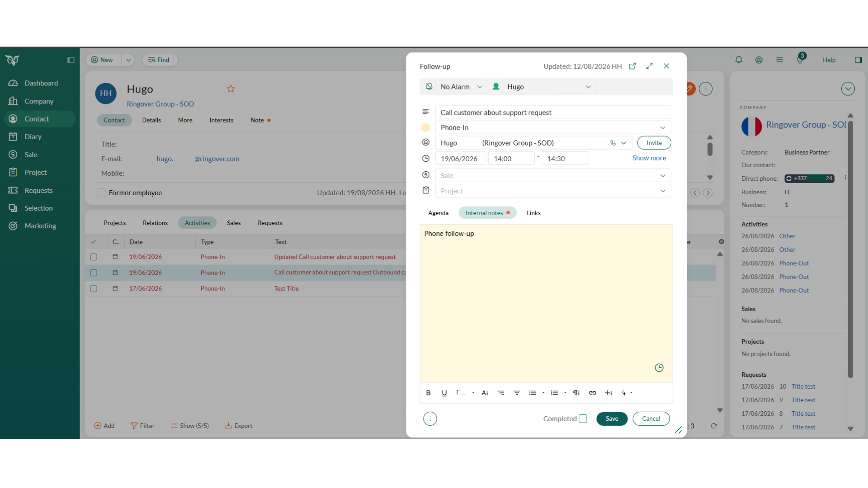Click Show more link
This screenshot has height=488, width=868.
pos(649,158)
